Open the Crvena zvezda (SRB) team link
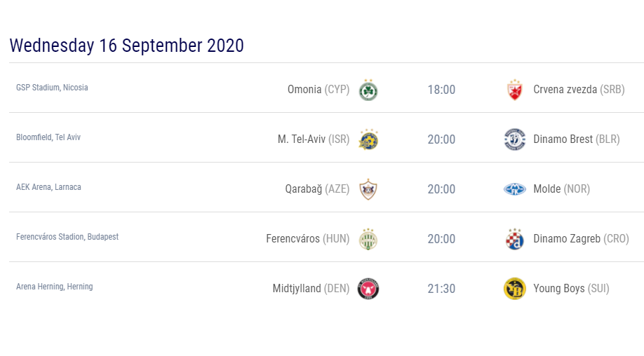This screenshot has width=644, height=356. (x=579, y=90)
